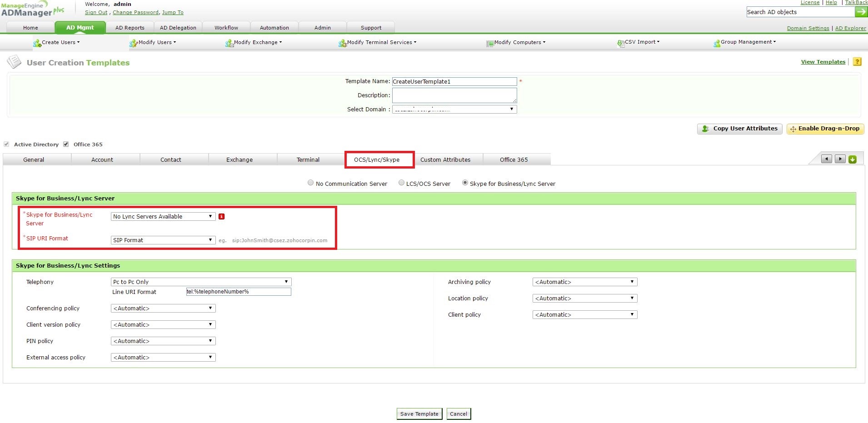Open the Domain Settings link

click(808, 28)
